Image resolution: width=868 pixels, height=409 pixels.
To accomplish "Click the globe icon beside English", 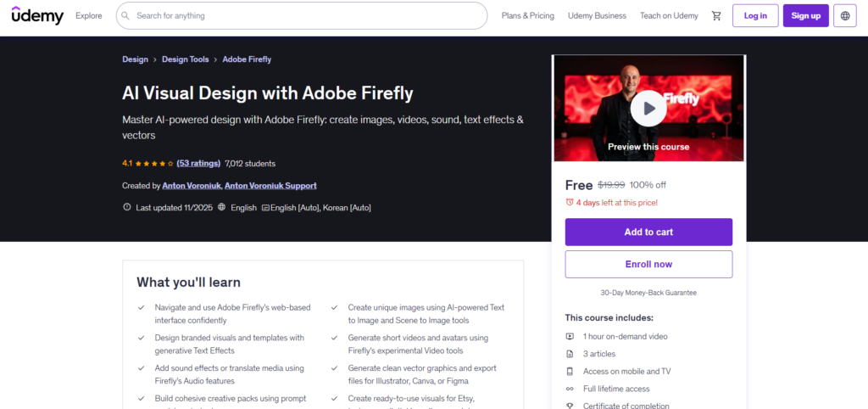I will (221, 207).
